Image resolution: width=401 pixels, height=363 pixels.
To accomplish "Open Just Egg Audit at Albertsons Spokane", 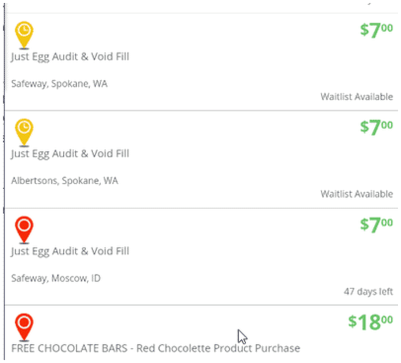I will click(70, 154).
